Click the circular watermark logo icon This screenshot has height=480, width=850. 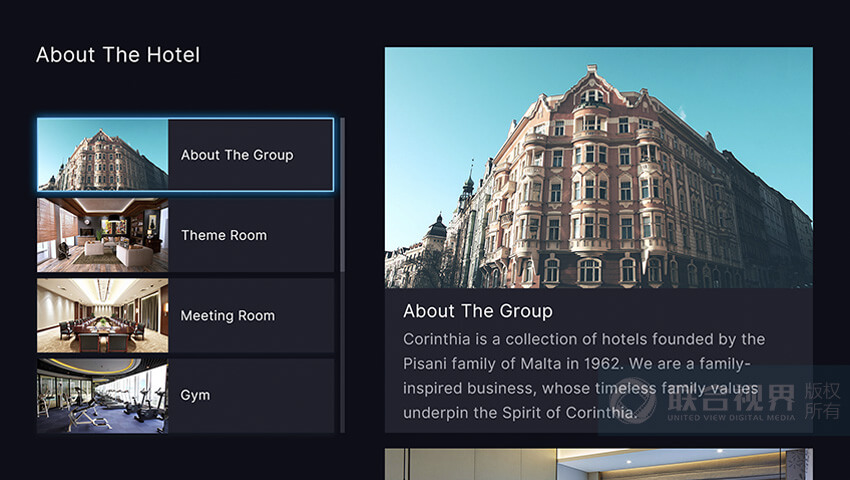click(x=634, y=402)
